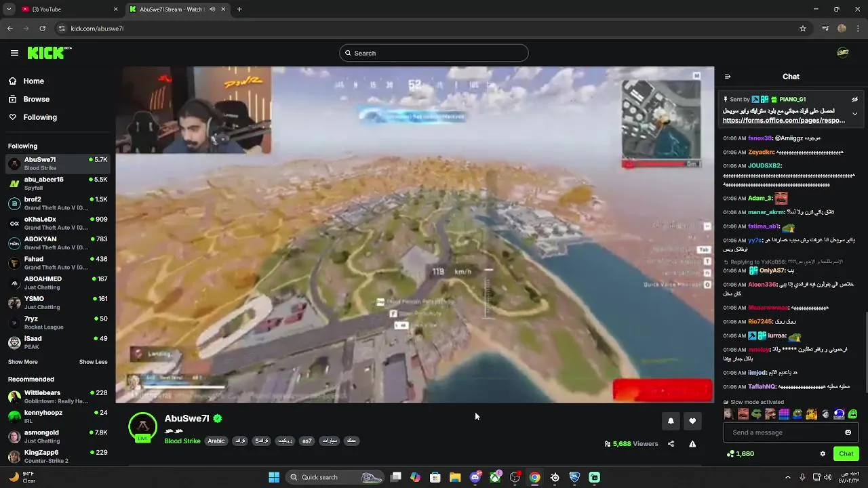Toggle microphone in system tray

(x=802, y=477)
